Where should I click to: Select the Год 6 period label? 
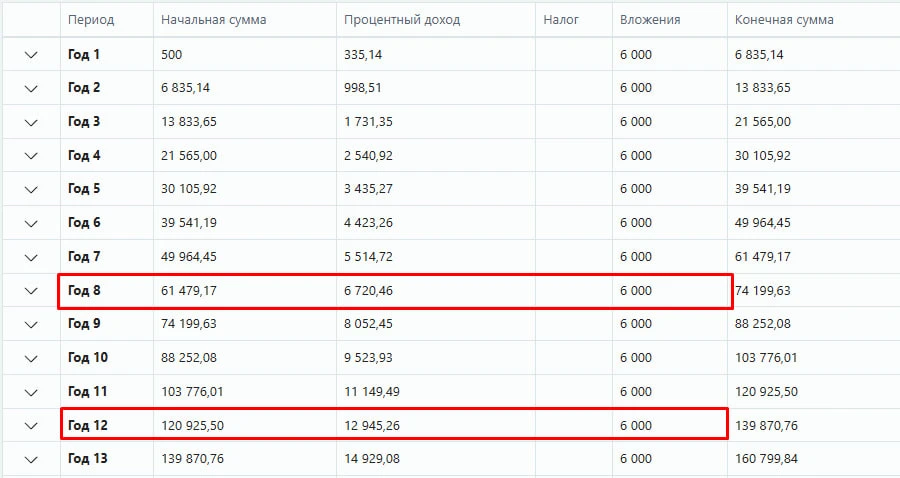pos(84,223)
